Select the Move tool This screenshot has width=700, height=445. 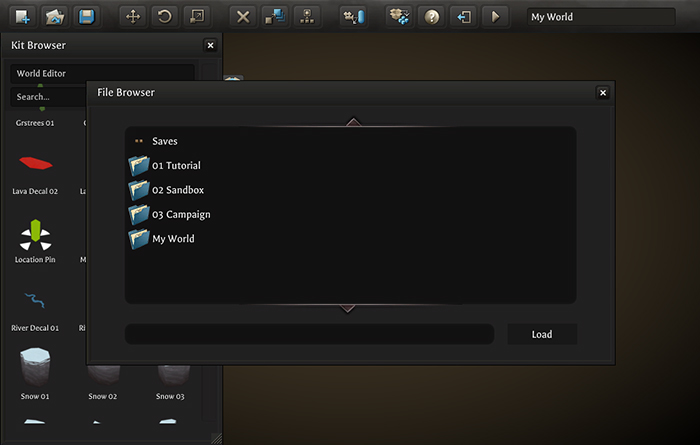click(133, 17)
